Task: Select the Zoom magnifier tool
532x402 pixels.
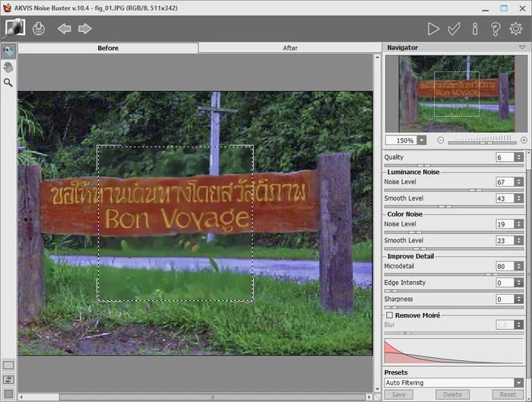Action: (8, 82)
